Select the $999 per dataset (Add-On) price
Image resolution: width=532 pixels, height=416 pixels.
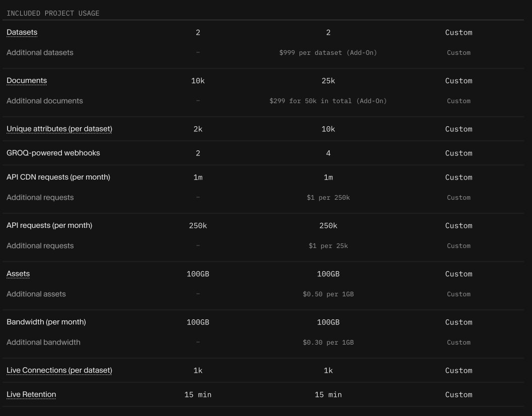pyautogui.click(x=328, y=52)
